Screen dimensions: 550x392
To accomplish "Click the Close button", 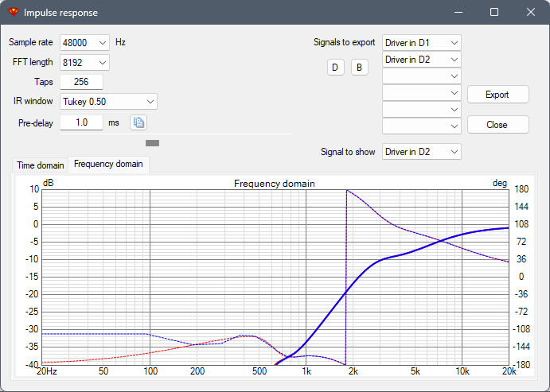I will [497, 125].
